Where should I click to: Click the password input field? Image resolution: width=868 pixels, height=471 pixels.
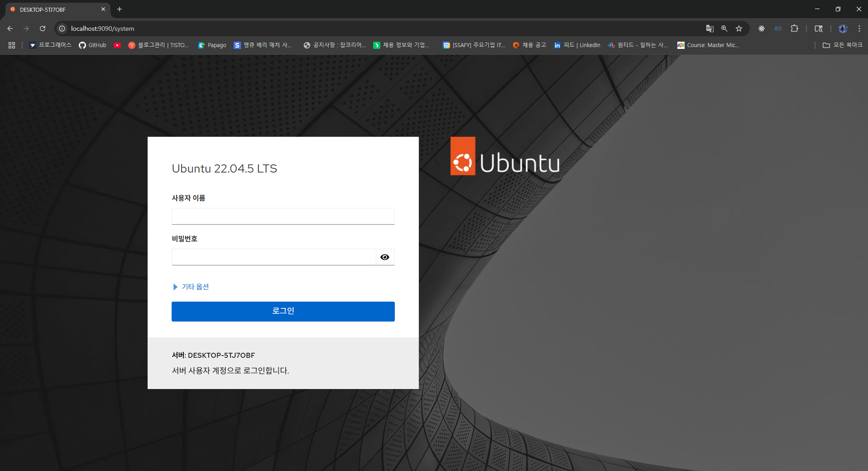(x=273, y=257)
